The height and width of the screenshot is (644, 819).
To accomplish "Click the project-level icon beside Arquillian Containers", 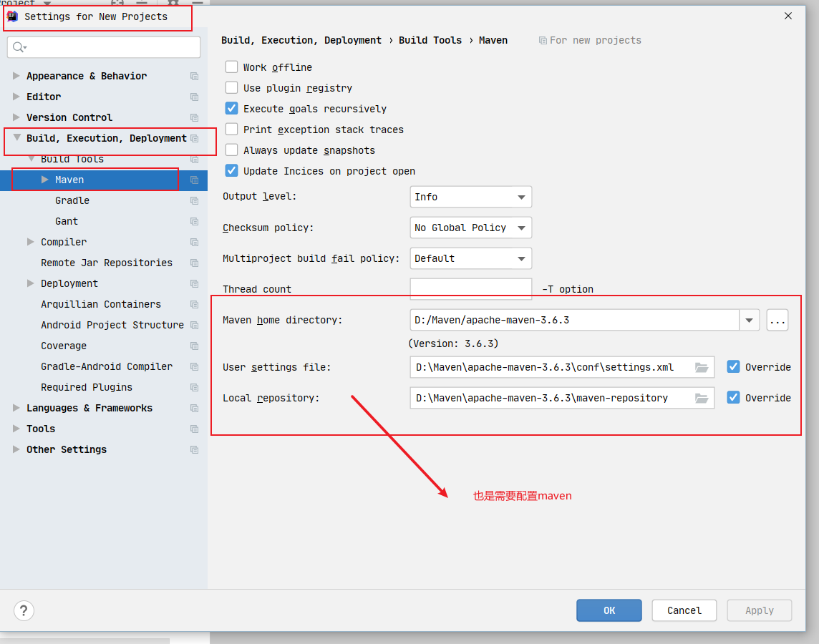I will (194, 305).
